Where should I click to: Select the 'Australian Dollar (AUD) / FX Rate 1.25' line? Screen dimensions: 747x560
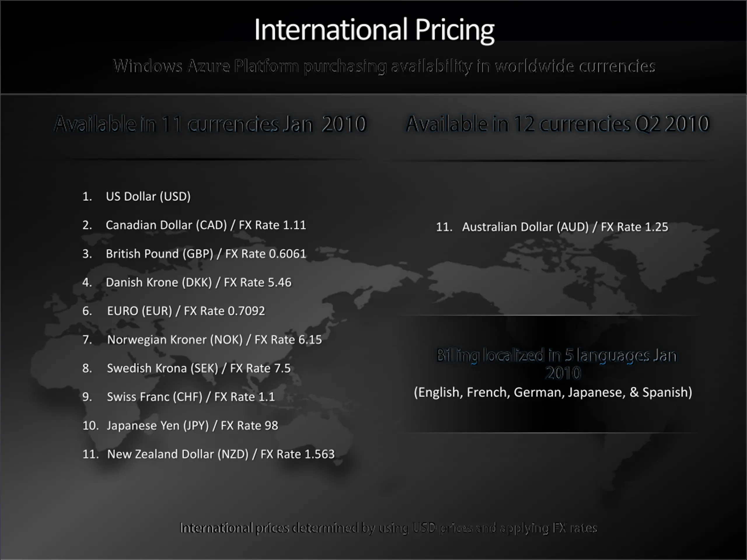coord(552,227)
